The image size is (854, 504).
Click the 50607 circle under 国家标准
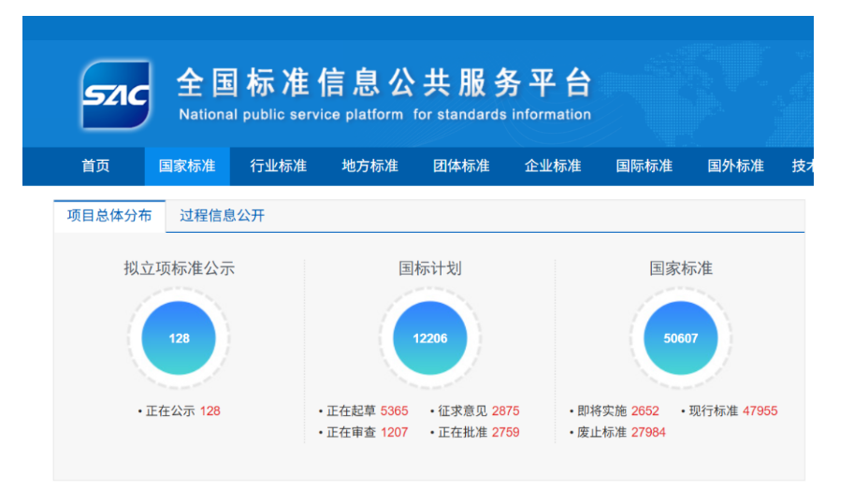pos(680,338)
